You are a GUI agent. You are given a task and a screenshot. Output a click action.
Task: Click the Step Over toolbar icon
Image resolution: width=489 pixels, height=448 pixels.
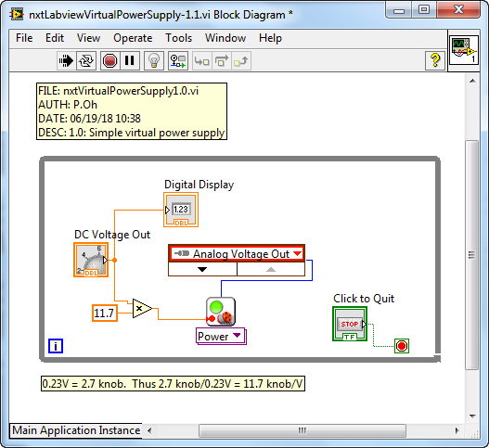[222, 60]
